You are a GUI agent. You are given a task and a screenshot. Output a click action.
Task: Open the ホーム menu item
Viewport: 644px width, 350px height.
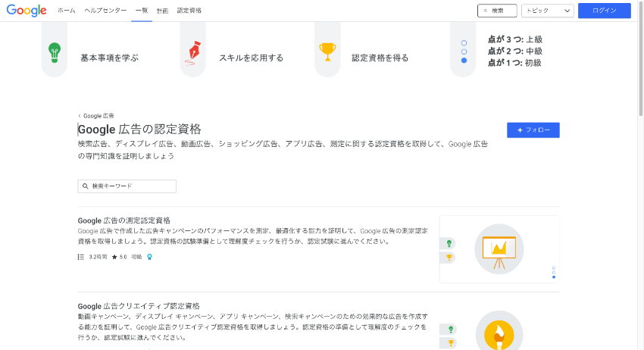click(x=66, y=11)
